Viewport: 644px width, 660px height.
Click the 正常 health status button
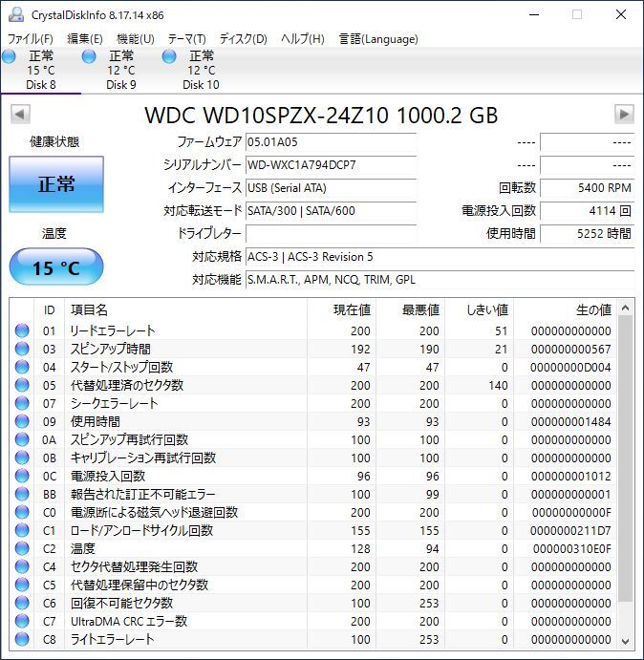coord(56,184)
